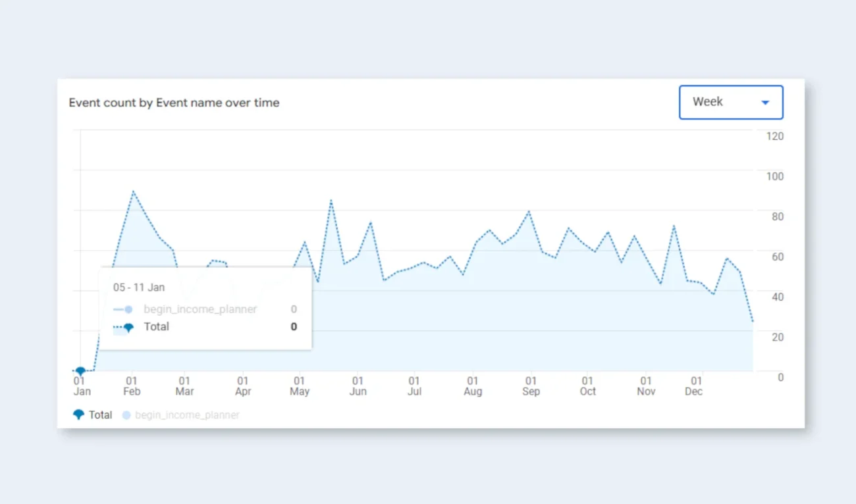The width and height of the screenshot is (856, 504).
Task: Click the '01 Apr' x-axis label
Action: (x=243, y=386)
